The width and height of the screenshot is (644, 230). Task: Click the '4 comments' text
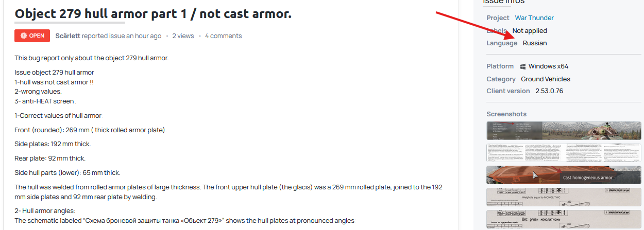click(x=223, y=36)
